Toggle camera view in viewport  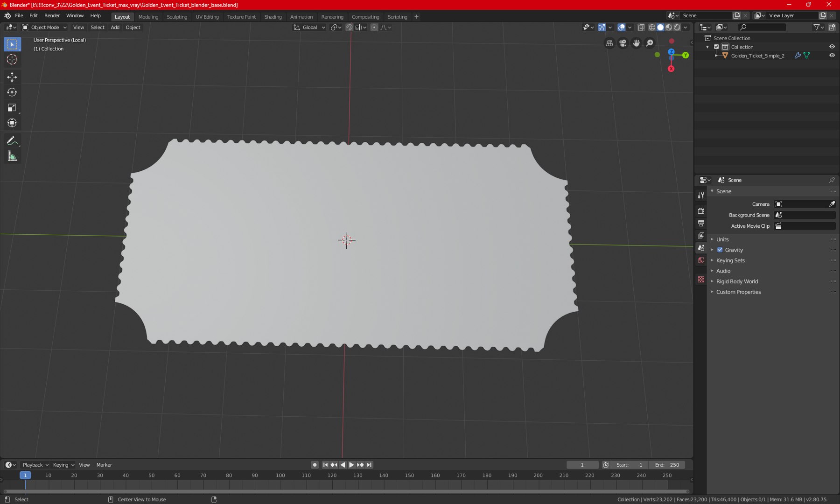pyautogui.click(x=623, y=43)
